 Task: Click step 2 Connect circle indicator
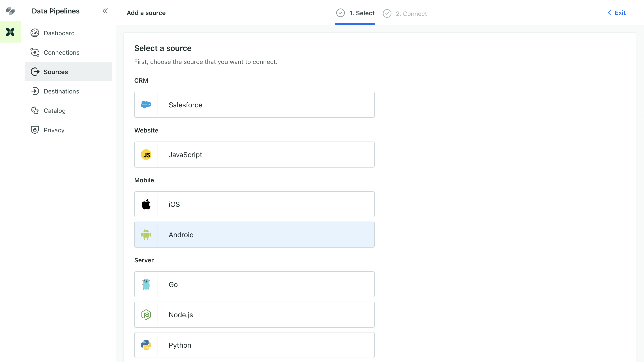point(387,13)
